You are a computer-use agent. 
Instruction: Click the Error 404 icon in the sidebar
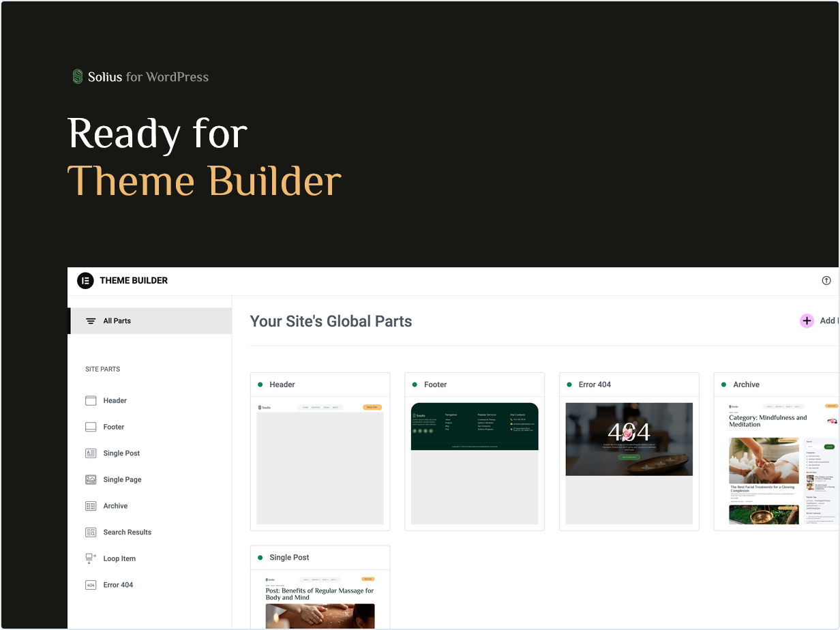point(91,585)
